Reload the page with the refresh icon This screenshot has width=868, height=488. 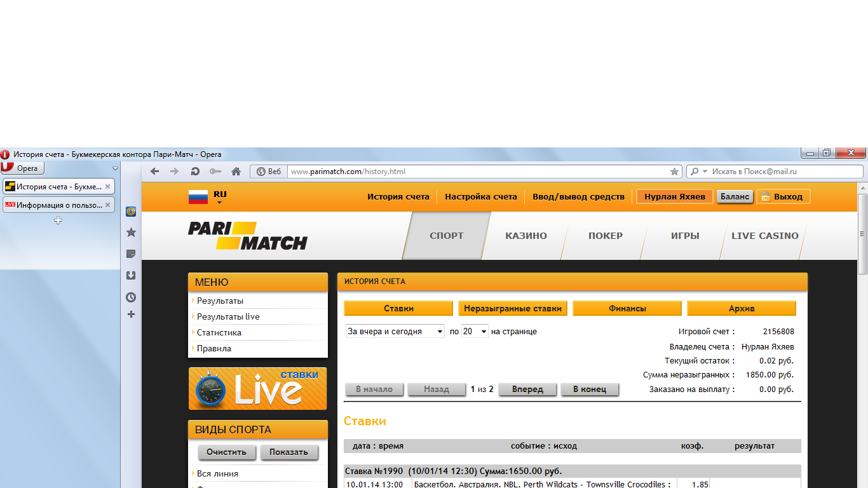[195, 172]
